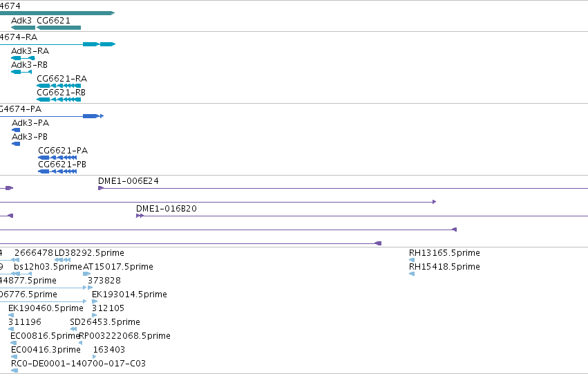This screenshot has width=588, height=374.
Task: Click the bs12h03.5prime EST label
Action: click(48, 267)
